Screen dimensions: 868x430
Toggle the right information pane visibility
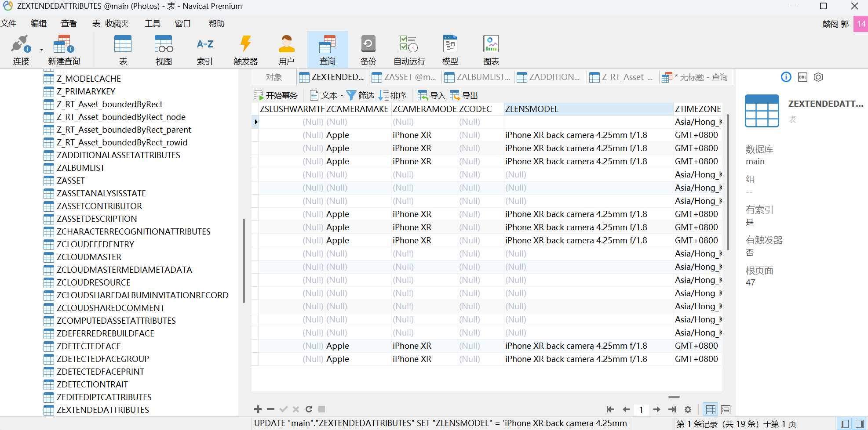pos(859,424)
